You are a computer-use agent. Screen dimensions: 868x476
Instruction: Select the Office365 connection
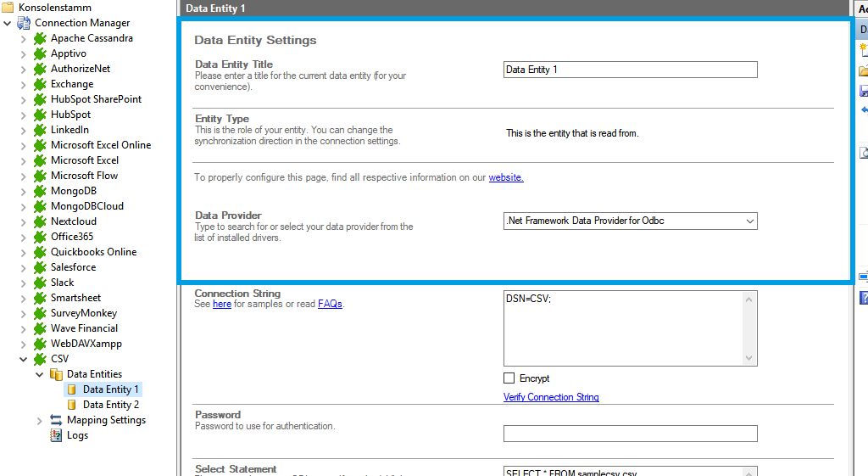[71, 237]
